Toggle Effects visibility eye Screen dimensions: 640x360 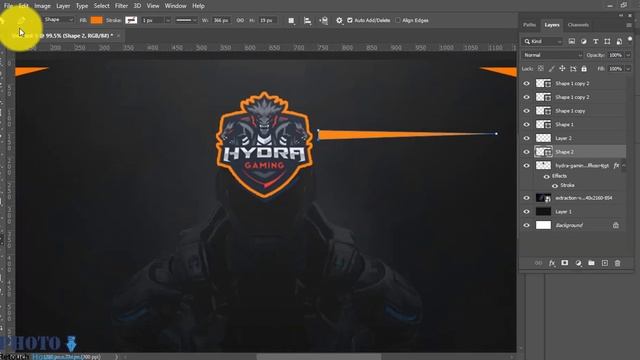pos(547,176)
